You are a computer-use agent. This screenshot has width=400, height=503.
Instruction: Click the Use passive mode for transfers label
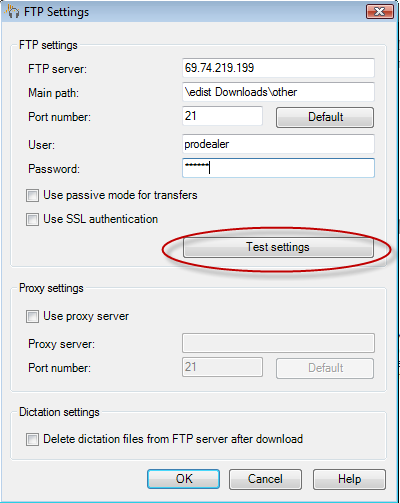(120, 195)
